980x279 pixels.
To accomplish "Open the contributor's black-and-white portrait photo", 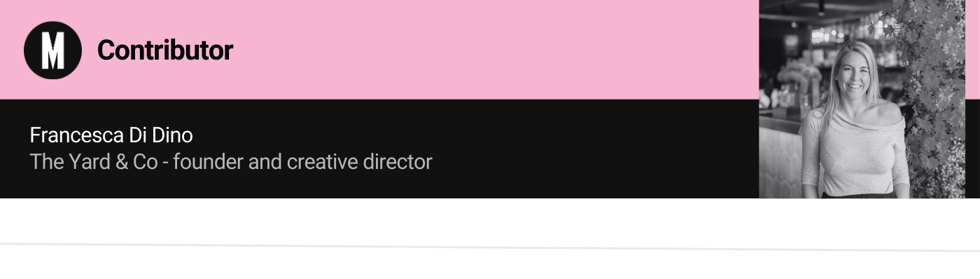I will coord(862,99).
